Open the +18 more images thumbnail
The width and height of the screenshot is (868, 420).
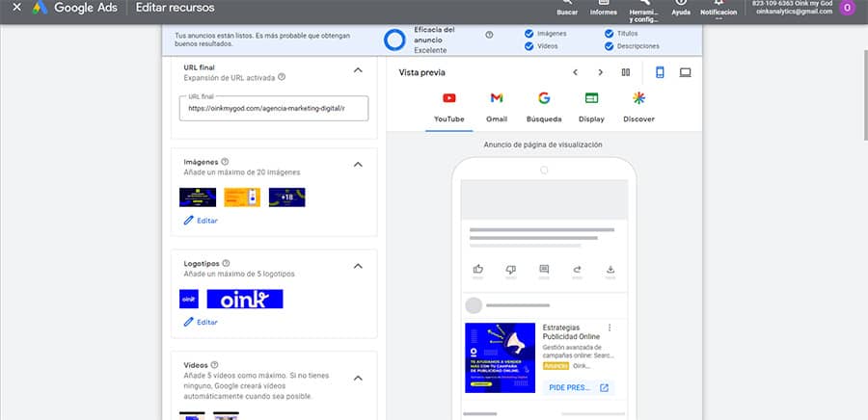click(x=286, y=197)
